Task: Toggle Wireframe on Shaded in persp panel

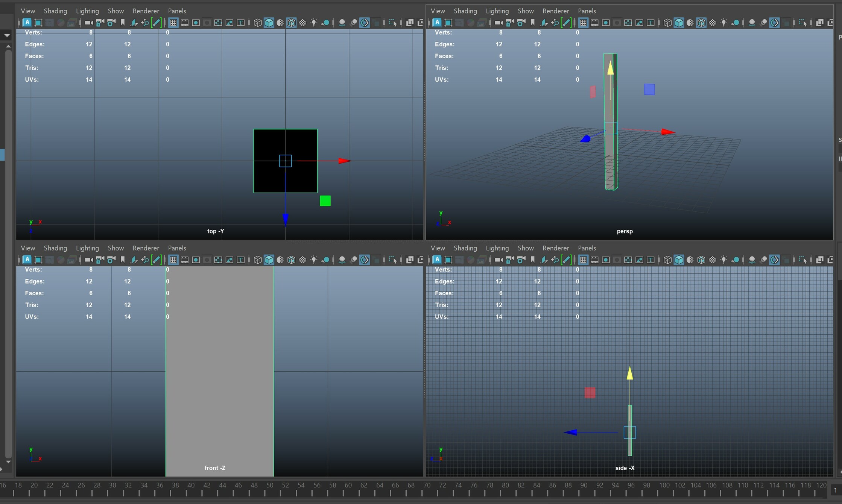Action: pyautogui.click(x=701, y=23)
